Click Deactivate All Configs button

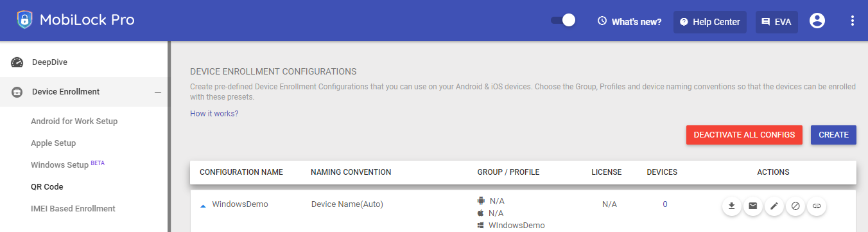point(744,135)
